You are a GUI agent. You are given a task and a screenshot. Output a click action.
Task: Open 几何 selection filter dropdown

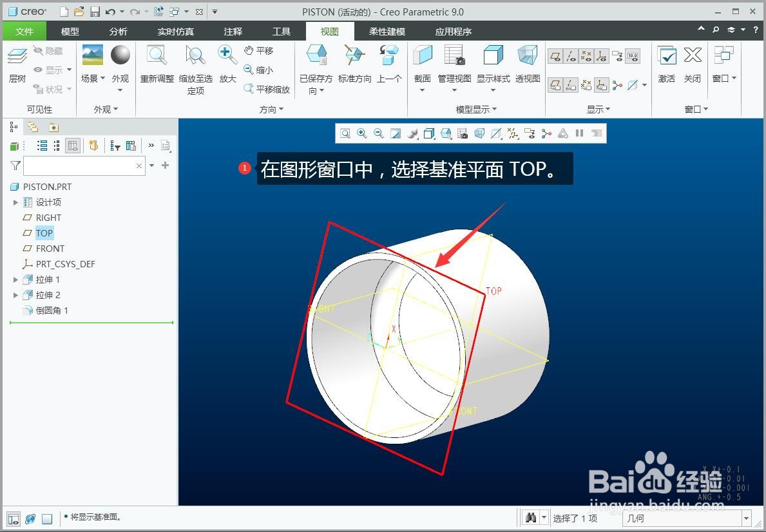(x=746, y=518)
